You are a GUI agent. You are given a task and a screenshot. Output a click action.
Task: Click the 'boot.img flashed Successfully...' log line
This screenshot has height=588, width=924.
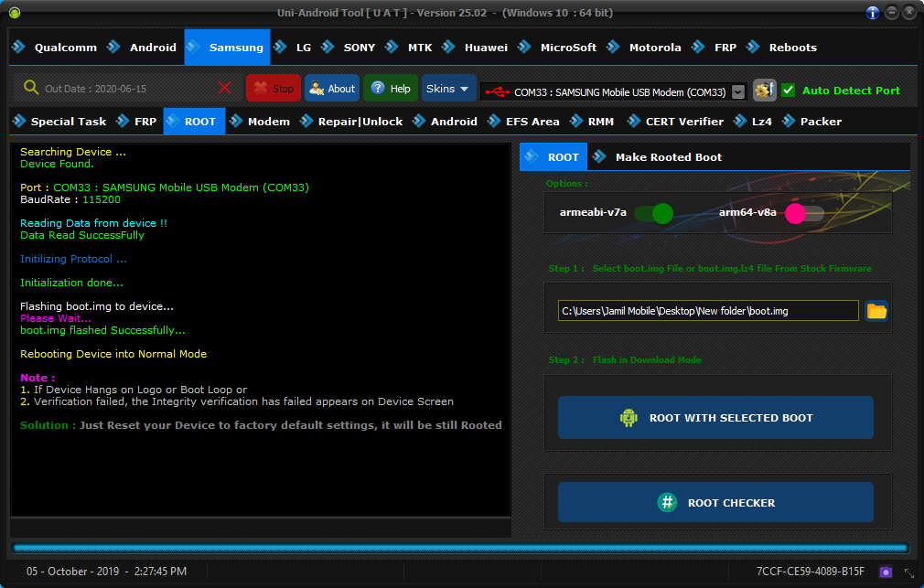click(102, 330)
